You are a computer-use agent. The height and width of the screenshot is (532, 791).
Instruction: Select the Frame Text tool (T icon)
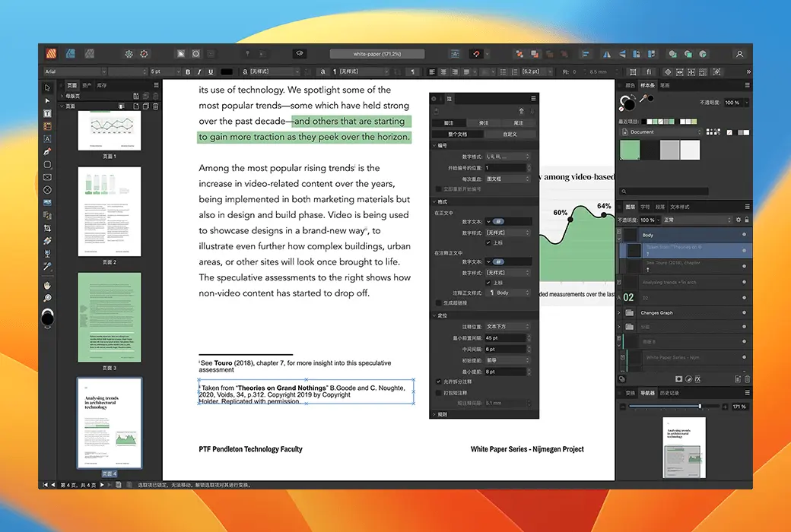click(x=47, y=113)
